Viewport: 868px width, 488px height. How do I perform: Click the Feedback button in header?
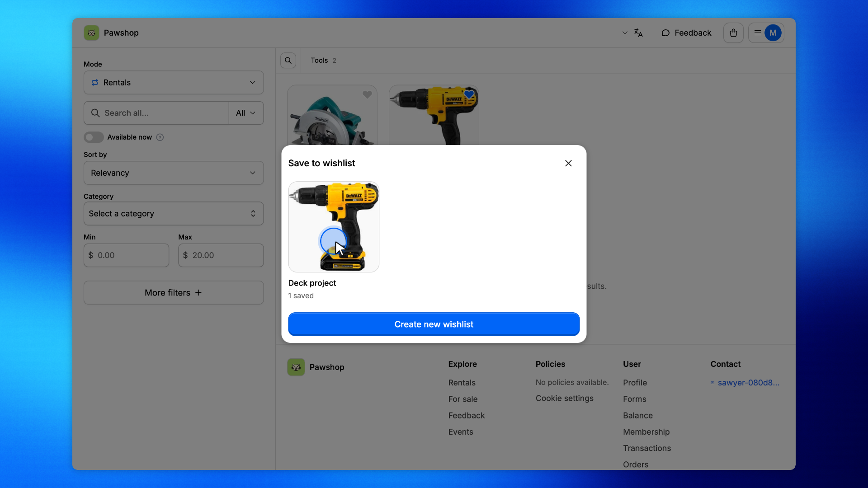click(x=686, y=33)
